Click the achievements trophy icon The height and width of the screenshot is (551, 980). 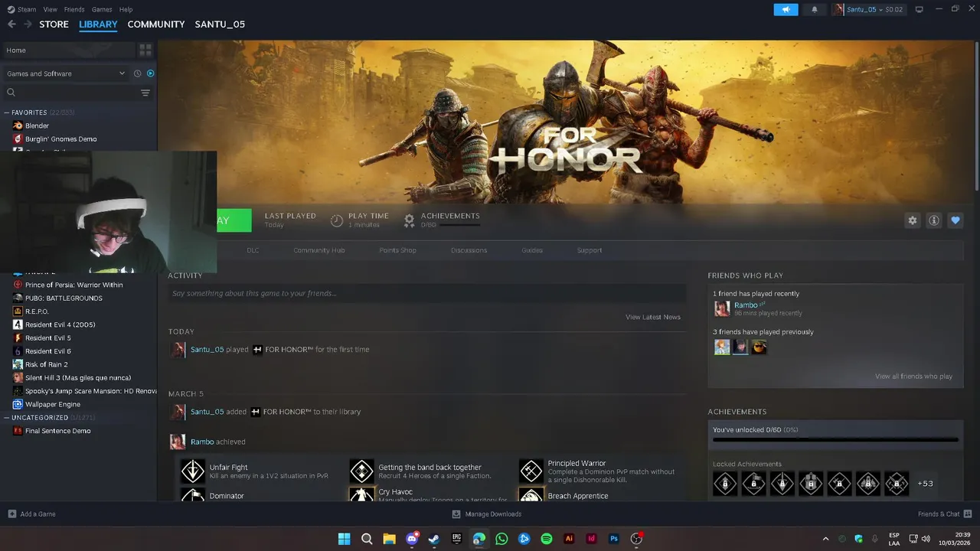(410, 220)
